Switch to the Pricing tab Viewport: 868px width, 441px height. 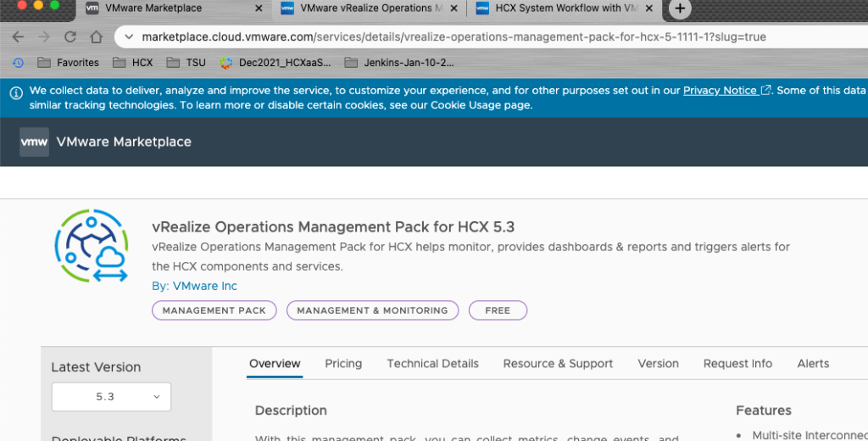click(343, 364)
